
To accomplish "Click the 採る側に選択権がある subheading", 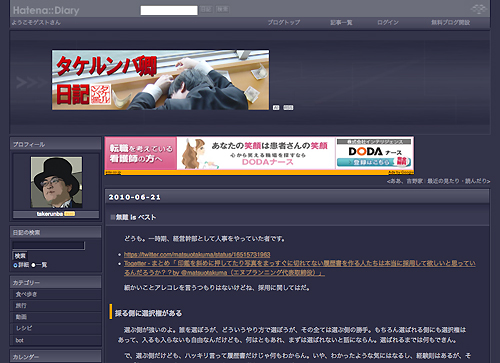I will pos(148,313).
